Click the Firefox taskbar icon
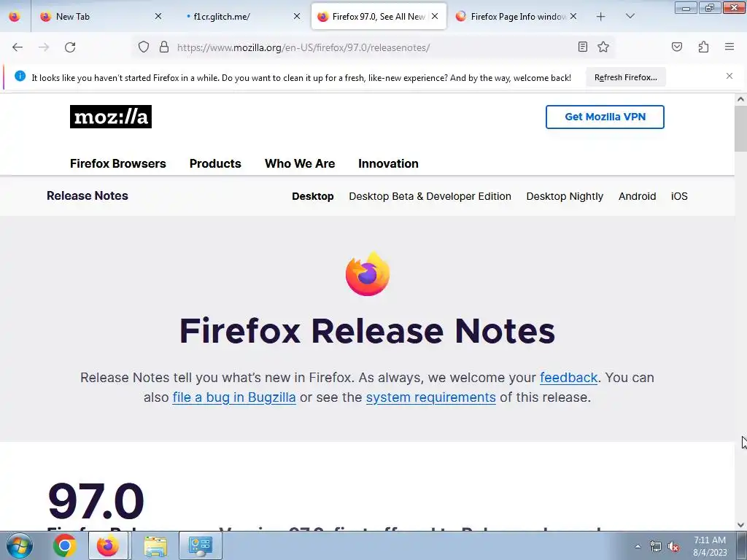This screenshot has height=560, width=747. pyautogui.click(x=108, y=545)
